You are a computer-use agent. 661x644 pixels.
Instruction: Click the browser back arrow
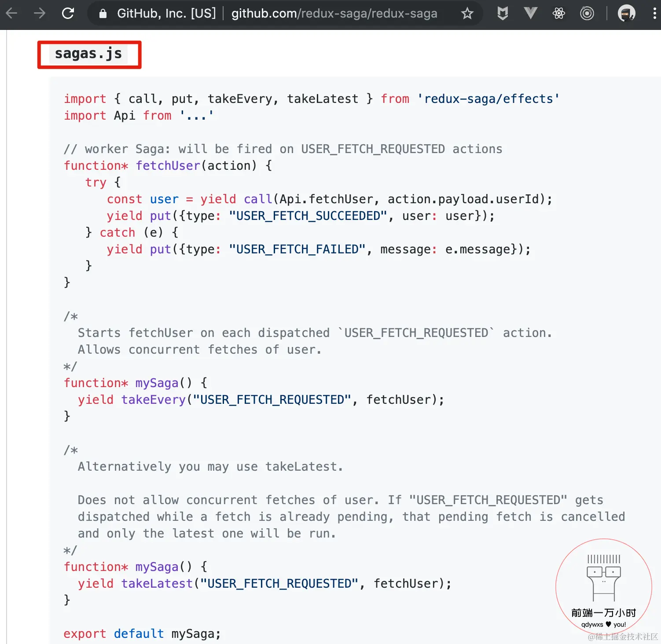(x=12, y=14)
